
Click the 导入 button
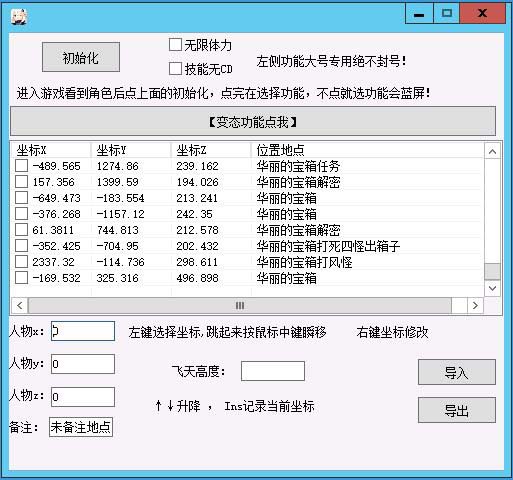point(457,372)
